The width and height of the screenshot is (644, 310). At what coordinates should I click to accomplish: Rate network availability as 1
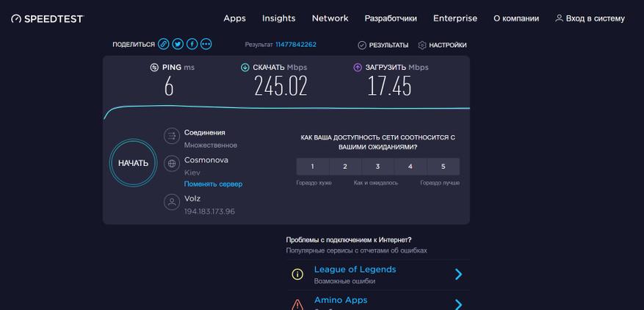[313, 167]
